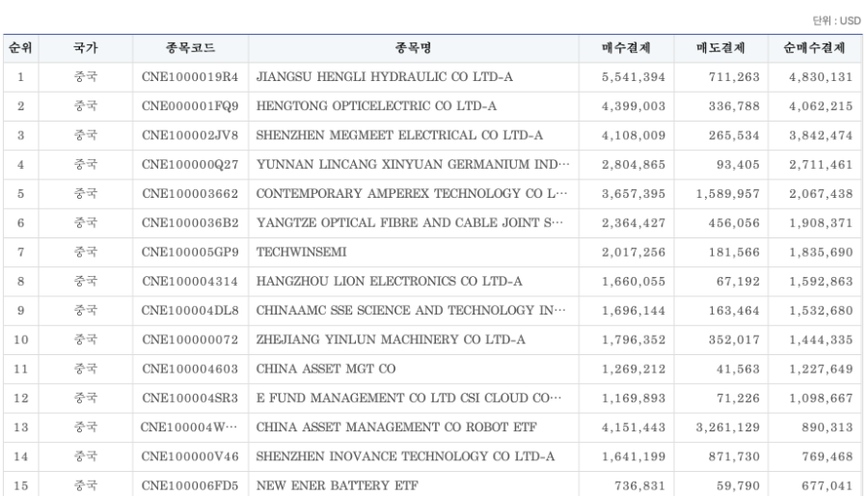
Task: Select CONTEMPORARY AMPEREX TECHNOLOGY stock name
Action: (411, 194)
